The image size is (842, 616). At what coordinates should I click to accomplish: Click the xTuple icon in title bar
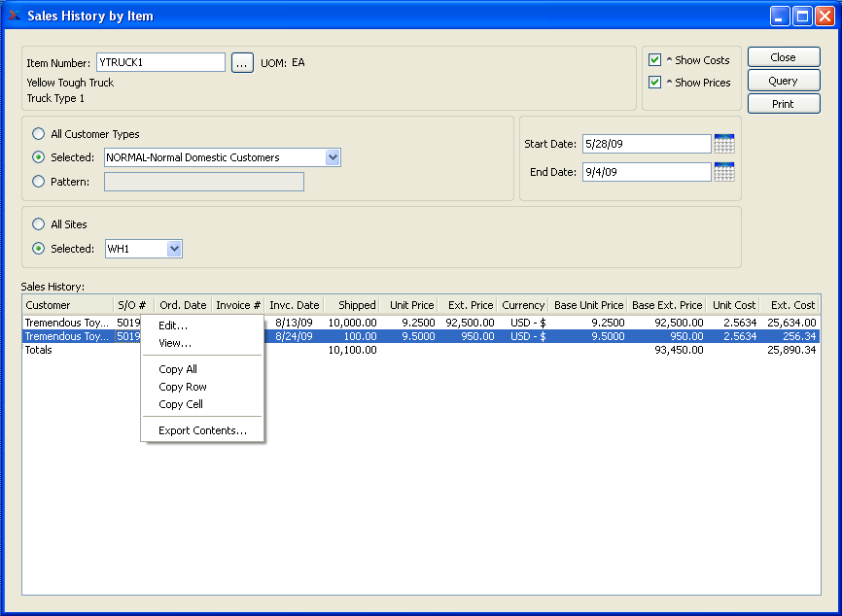point(14,16)
